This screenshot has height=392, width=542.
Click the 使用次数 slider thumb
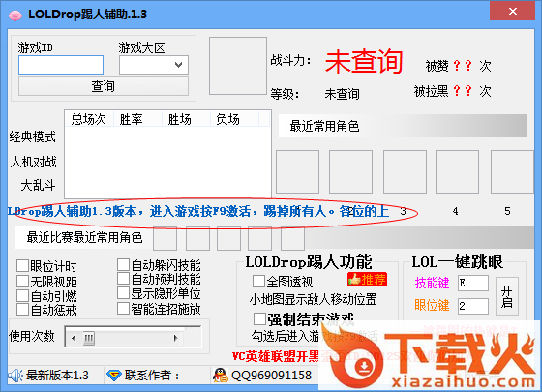click(89, 338)
